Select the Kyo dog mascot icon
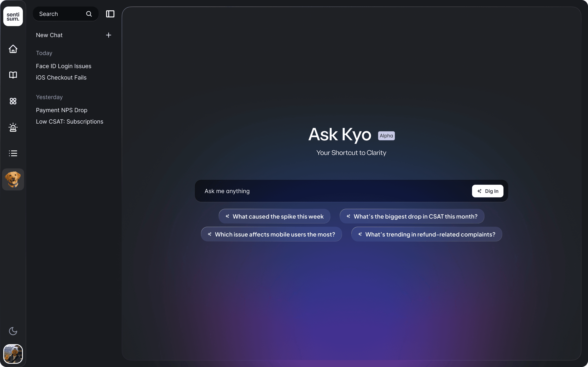The width and height of the screenshot is (588, 367). point(13,179)
